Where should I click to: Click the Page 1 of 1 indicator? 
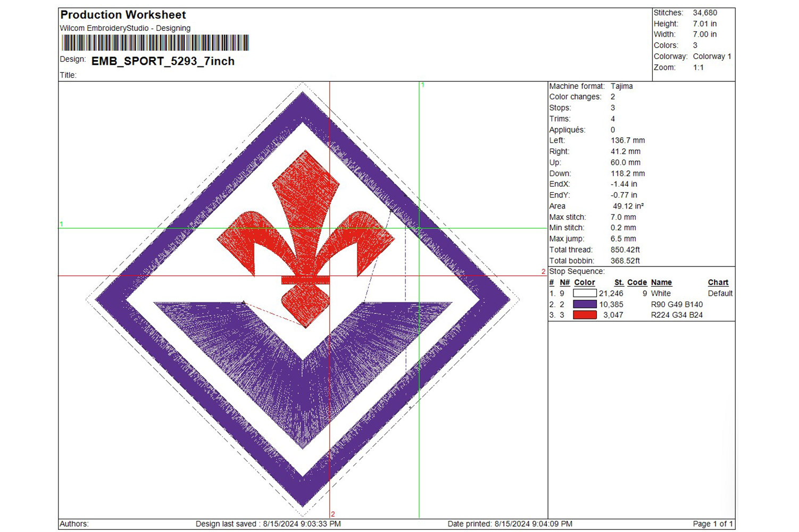[x=713, y=524]
